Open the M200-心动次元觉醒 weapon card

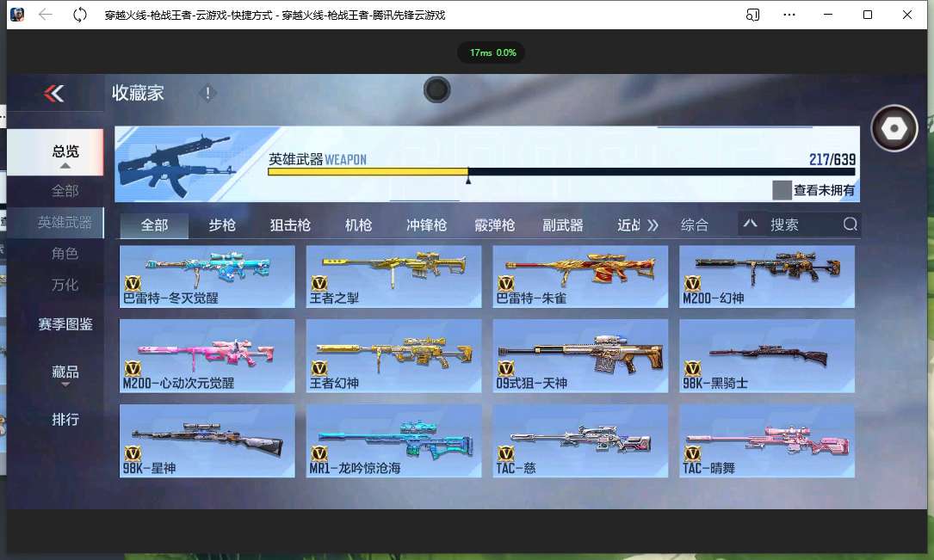(x=207, y=356)
